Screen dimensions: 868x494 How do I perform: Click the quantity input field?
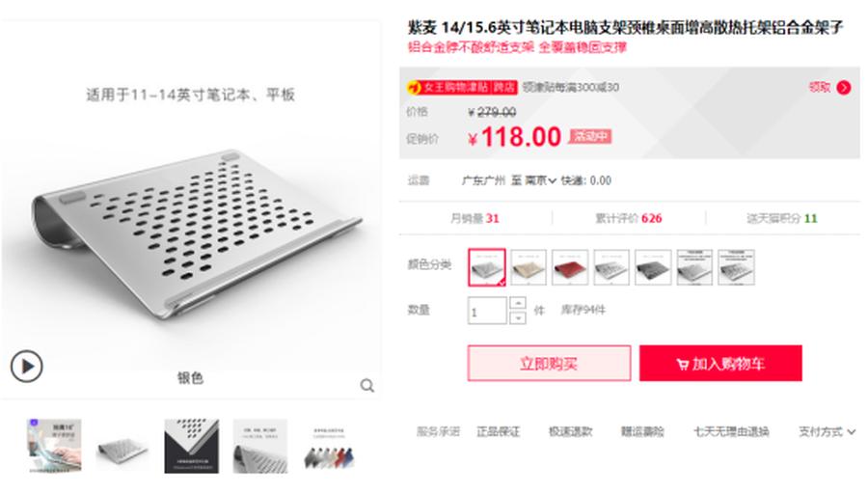[x=487, y=311]
